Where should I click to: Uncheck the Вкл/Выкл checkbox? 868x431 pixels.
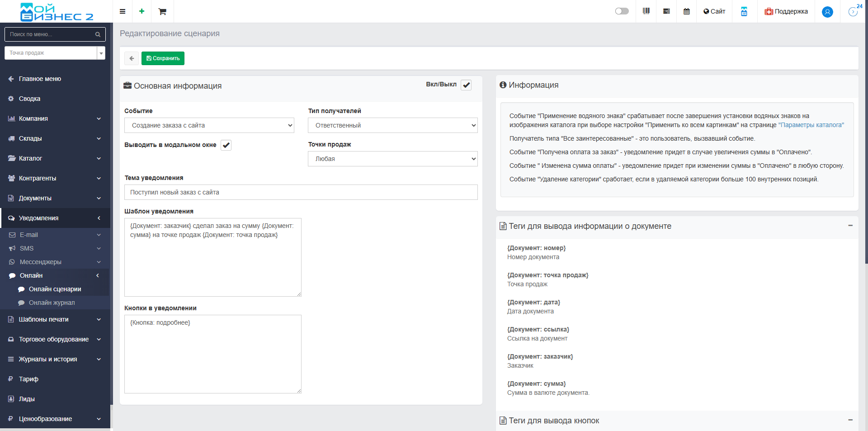click(x=466, y=85)
